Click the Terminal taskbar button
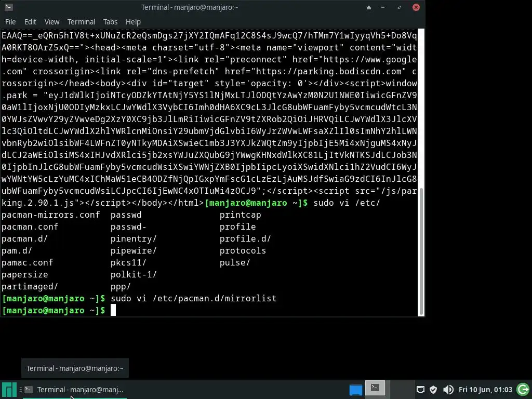Viewport: 532px width, 399px height. [x=75, y=390]
